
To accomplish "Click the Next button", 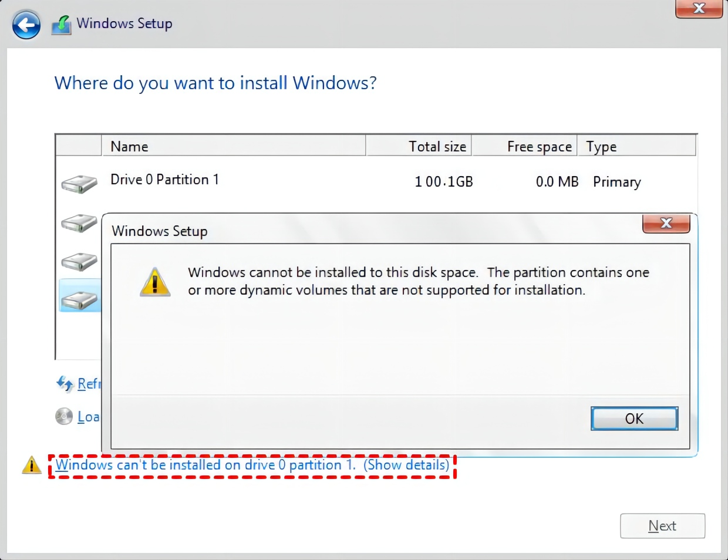I will (x=662, y=526).
